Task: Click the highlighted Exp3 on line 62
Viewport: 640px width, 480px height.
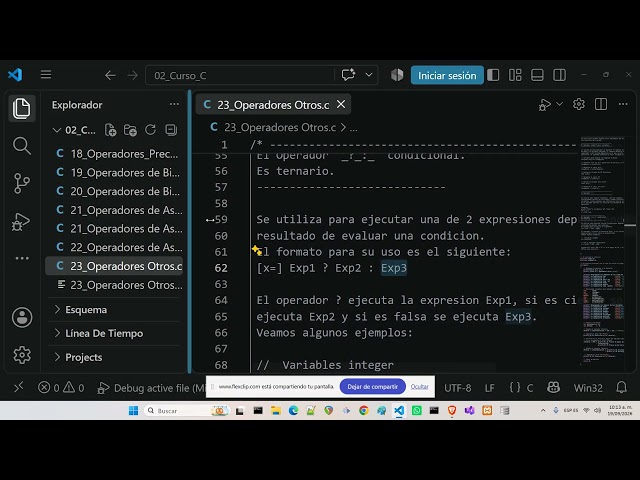Action: click(x=394, y=268)
